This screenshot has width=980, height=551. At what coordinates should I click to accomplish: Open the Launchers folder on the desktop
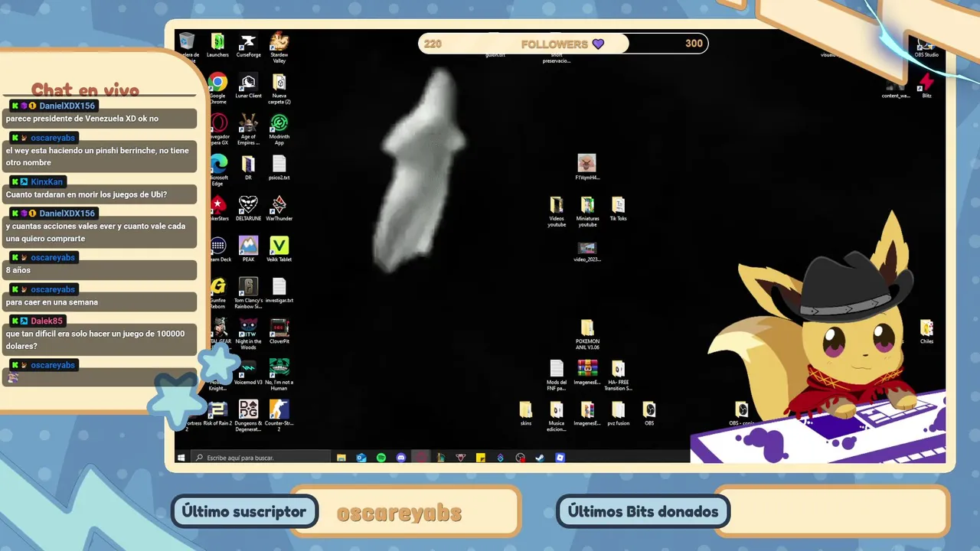coord(217,45)
